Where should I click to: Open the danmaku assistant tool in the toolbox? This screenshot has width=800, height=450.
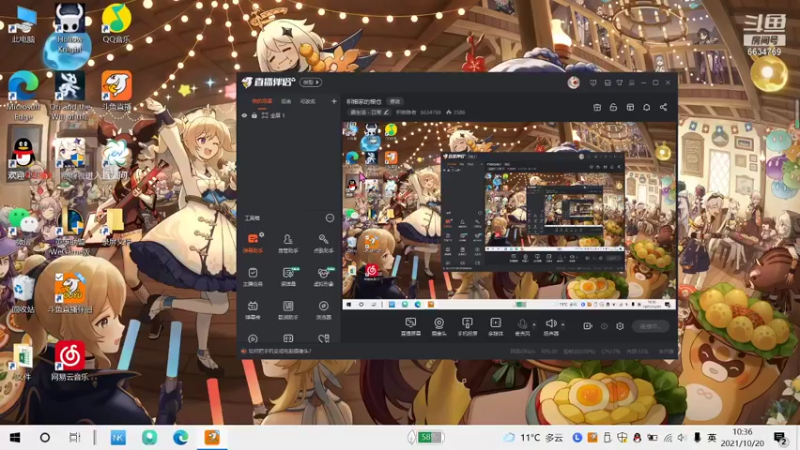click(x=253, y=243)
